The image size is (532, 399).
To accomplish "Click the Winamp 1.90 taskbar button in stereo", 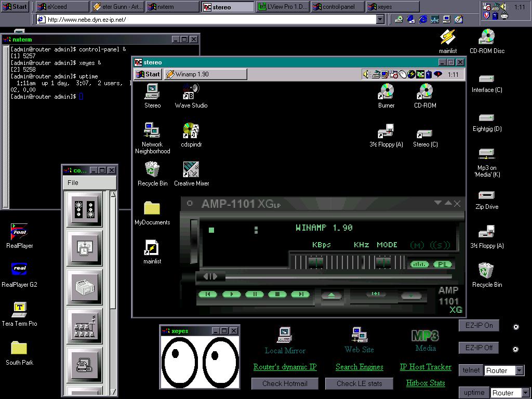I will click(x=206, y=74).
